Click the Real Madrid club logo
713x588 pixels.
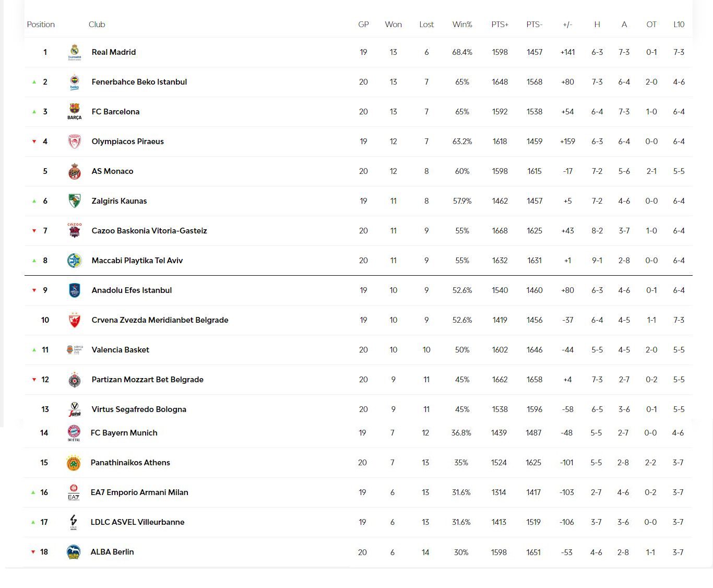[x=75, y=52]
